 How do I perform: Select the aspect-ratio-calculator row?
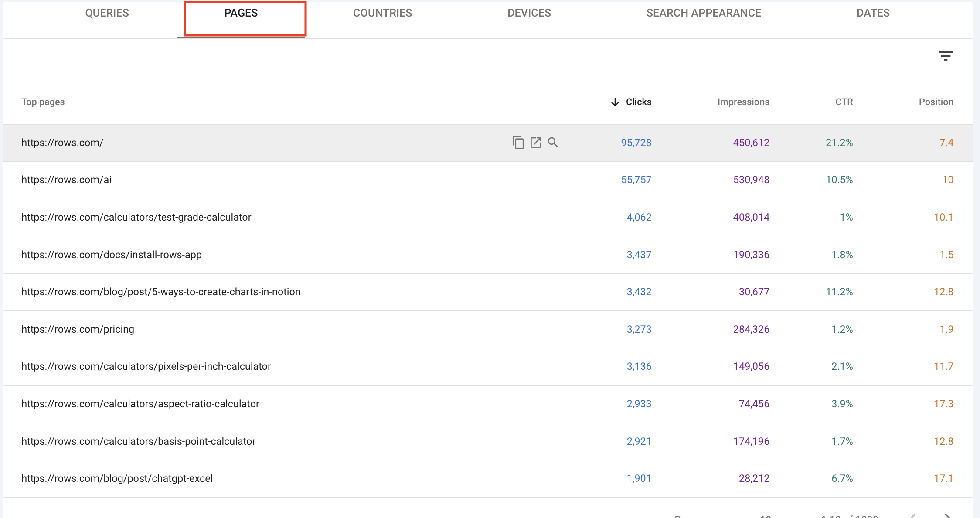coord(487,404)
